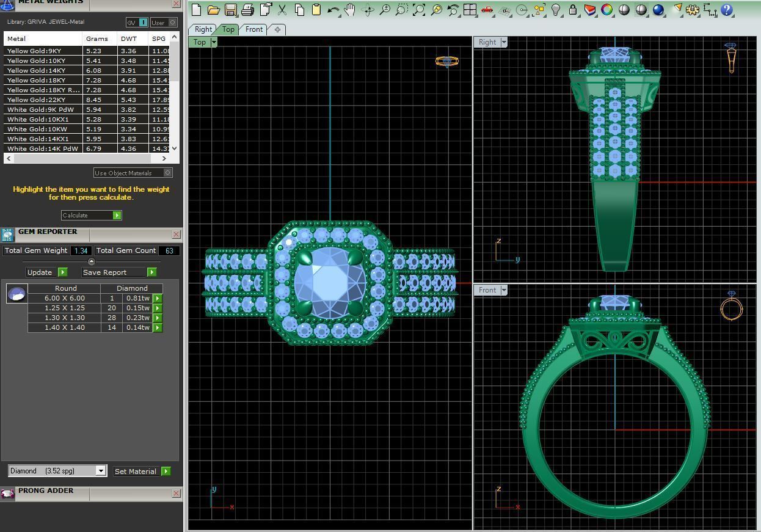Image resolution: width=761 pixels, height=532 pixels.
Task: Close the Metal Weights panel
Action: [176, 4]
